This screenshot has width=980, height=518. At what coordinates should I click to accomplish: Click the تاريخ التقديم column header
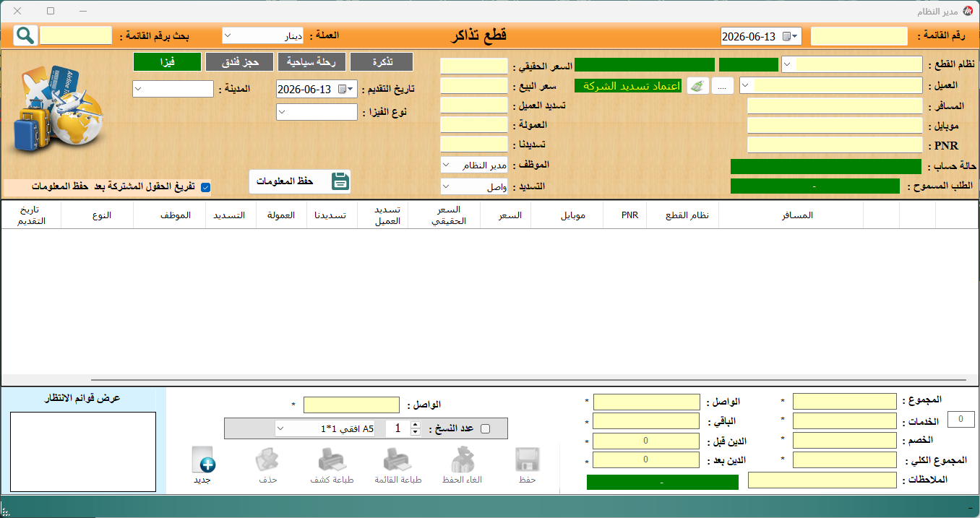point(32,215)
